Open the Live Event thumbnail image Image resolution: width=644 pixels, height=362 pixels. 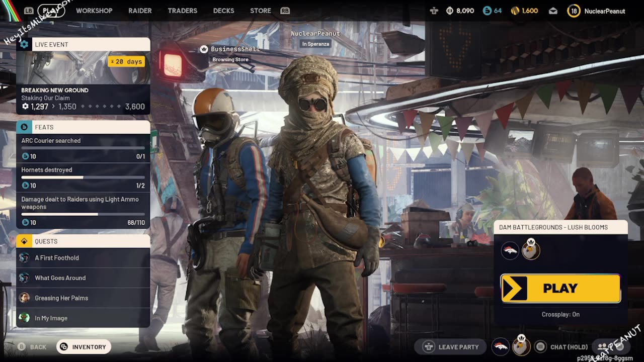(83, 67)
